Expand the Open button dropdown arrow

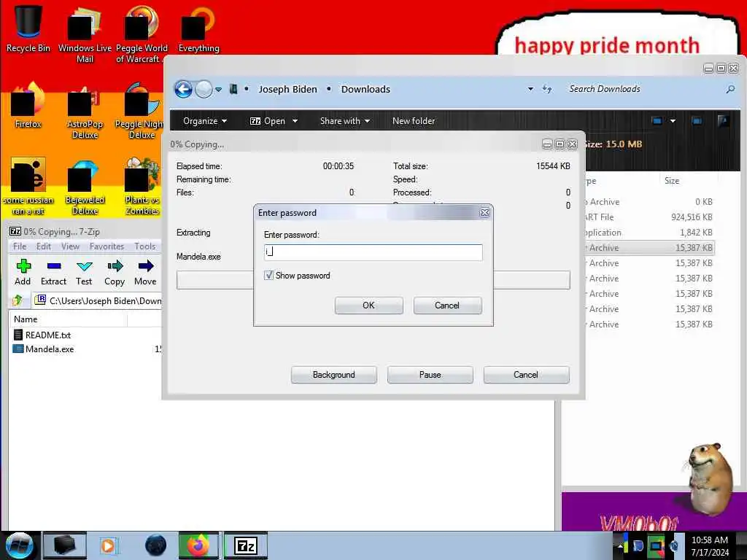click(x=295, y=121)
